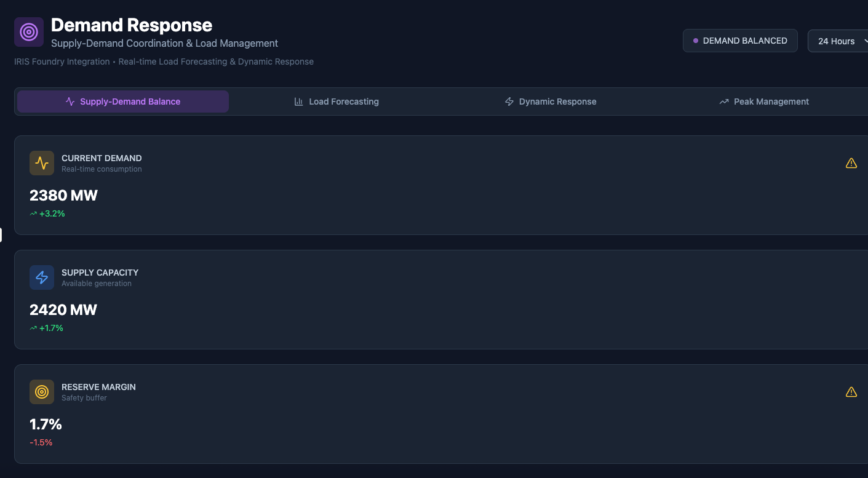The image size is (868, 478).
Task: Click the Demand Response page title
Action: pyautogui.click(x=132, y=25)
